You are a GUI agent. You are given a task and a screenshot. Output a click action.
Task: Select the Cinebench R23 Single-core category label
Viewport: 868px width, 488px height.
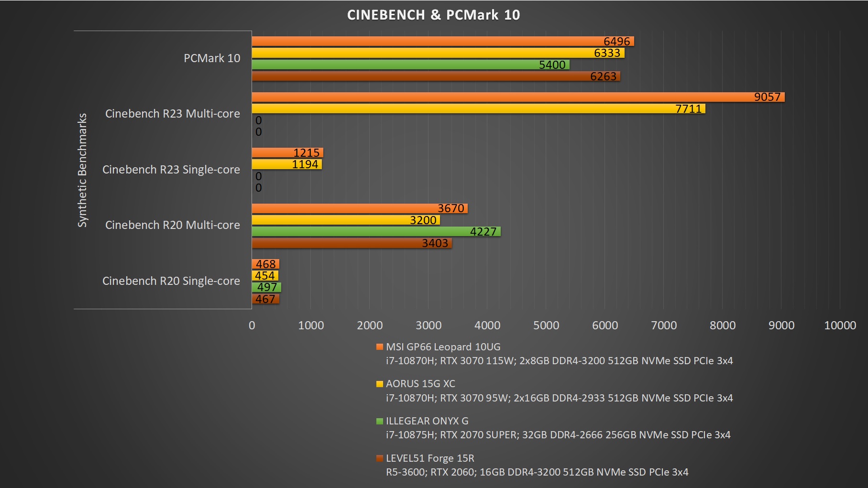(171, 170)
